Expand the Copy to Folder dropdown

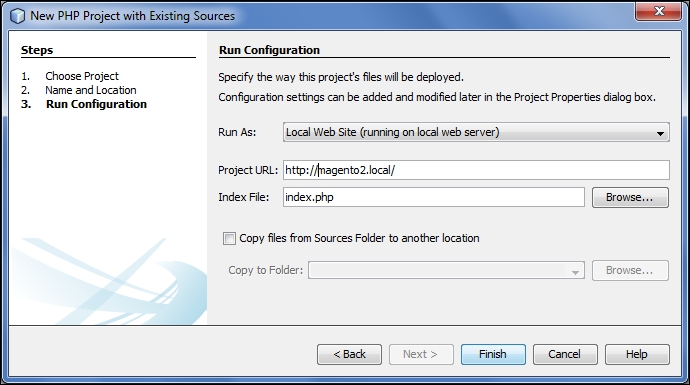pos(575,271)
